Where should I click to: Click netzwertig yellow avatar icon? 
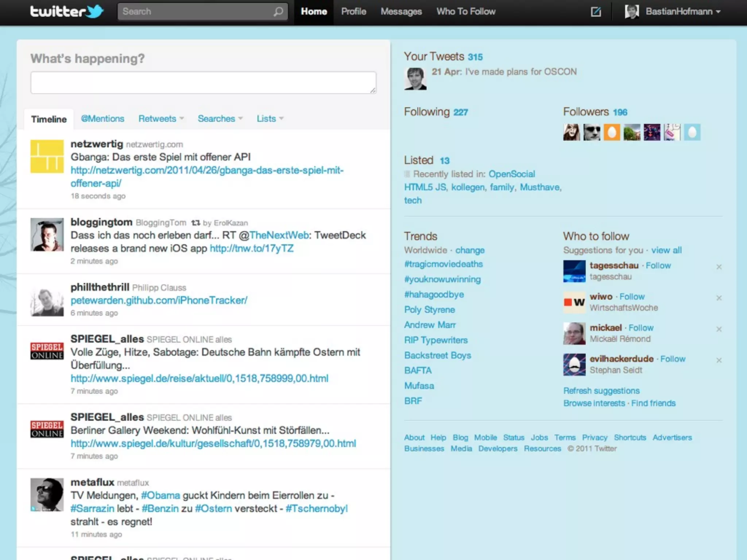coord(47,156)
